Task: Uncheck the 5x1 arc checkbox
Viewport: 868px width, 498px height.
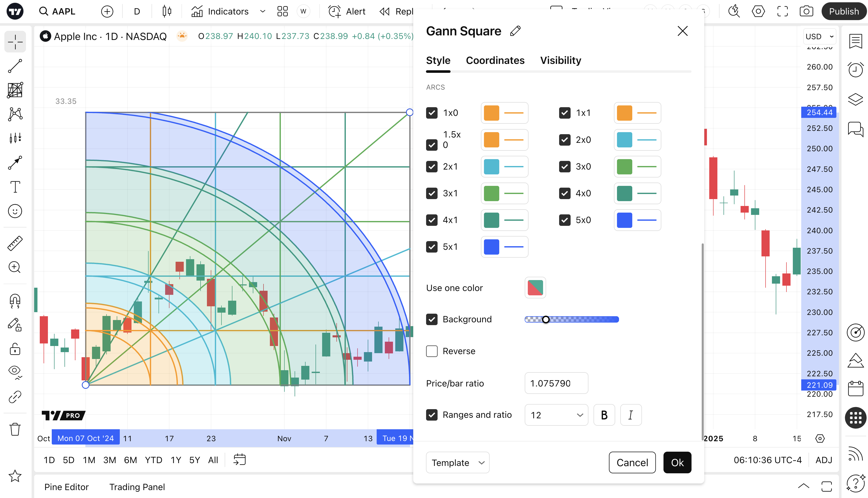Action: (432, 247)
